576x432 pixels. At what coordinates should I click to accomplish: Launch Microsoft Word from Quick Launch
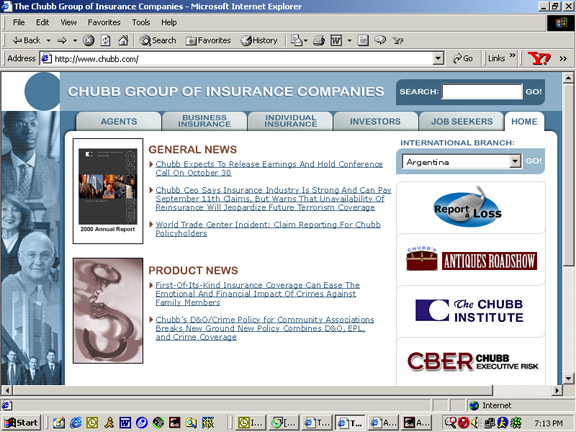[x=125, y=423]
